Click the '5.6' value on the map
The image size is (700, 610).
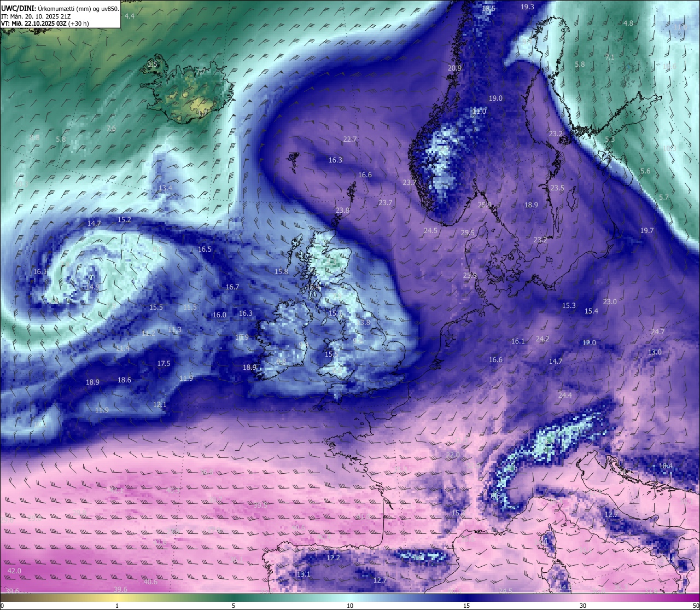tap(645, 171)
